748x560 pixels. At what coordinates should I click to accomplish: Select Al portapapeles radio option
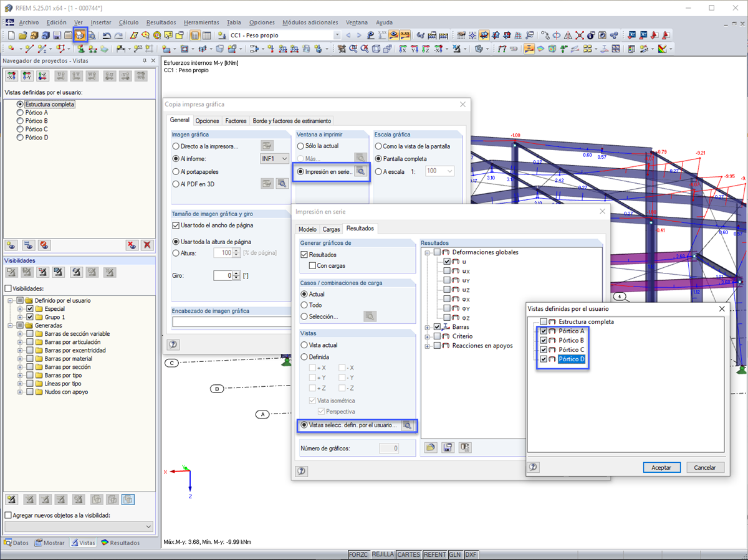pos(176,171)
